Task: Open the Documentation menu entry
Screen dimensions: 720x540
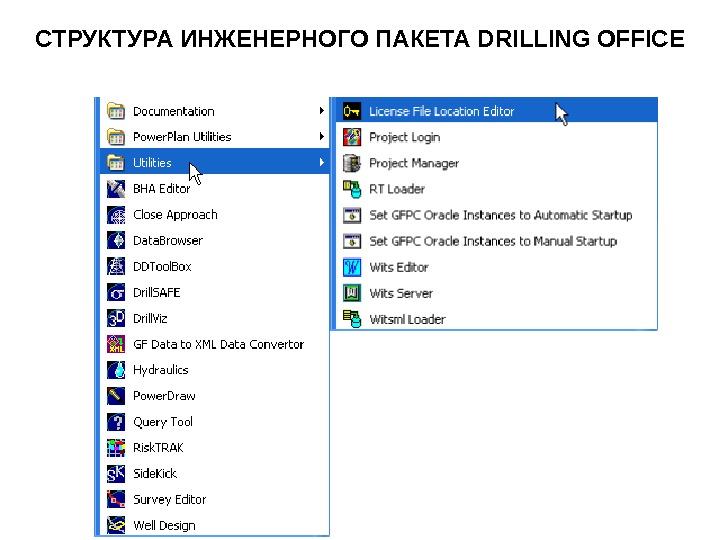Action: click(214, 111)
